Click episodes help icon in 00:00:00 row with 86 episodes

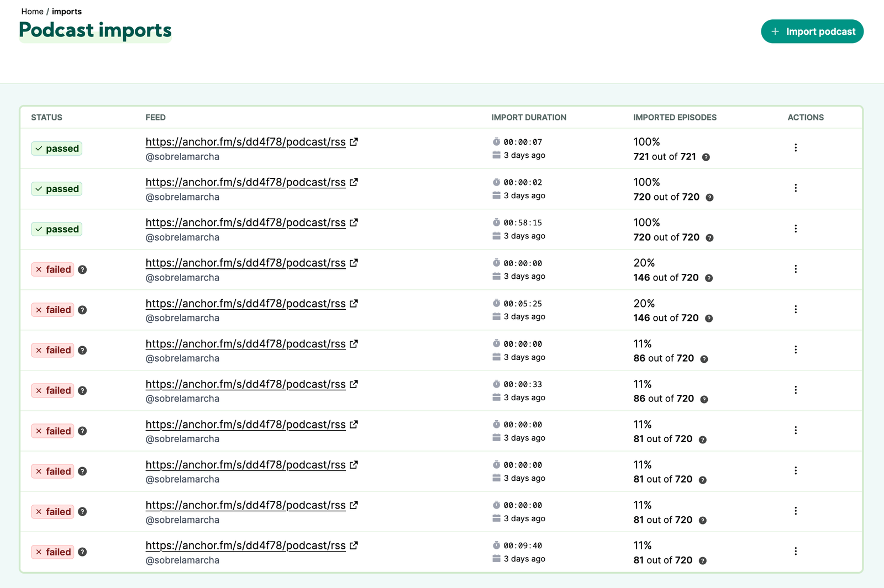click(704, 359)
